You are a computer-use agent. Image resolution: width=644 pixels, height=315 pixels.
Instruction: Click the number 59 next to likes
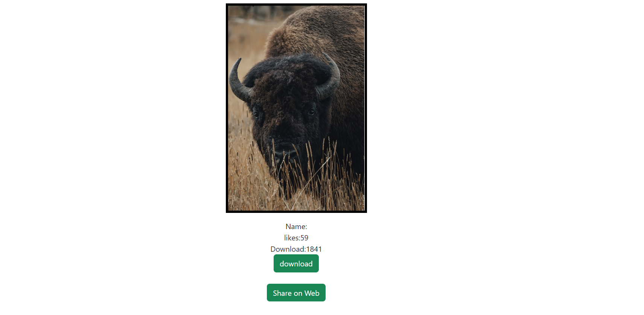pos(304,238)
